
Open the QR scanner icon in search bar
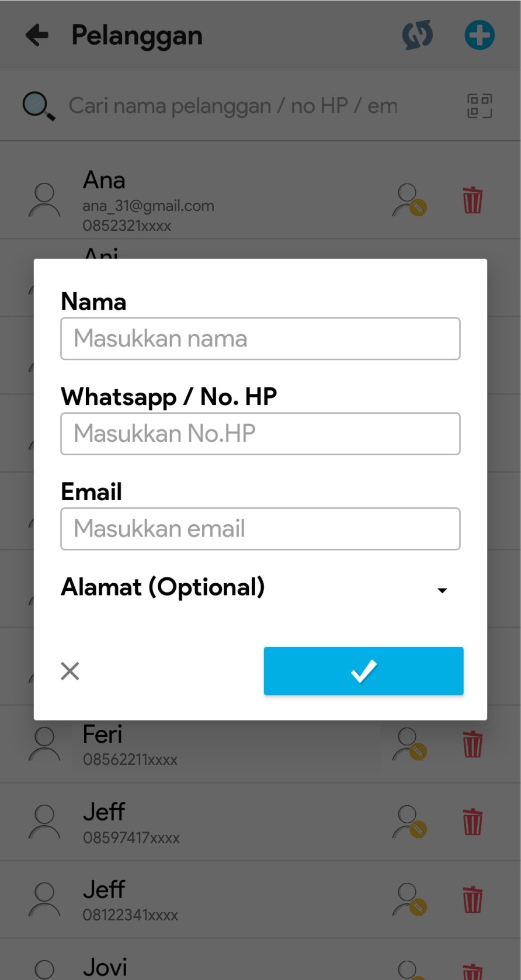click(480, 106)
